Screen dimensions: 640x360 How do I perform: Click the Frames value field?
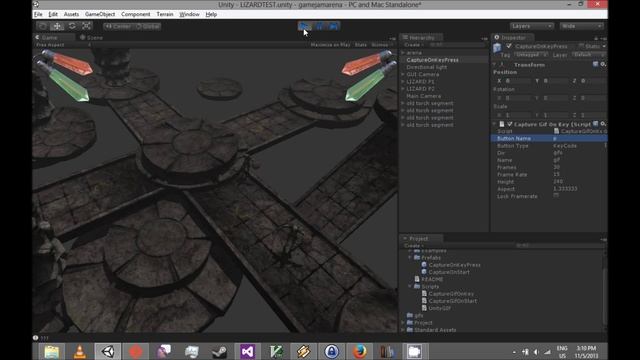click(579, 167)
